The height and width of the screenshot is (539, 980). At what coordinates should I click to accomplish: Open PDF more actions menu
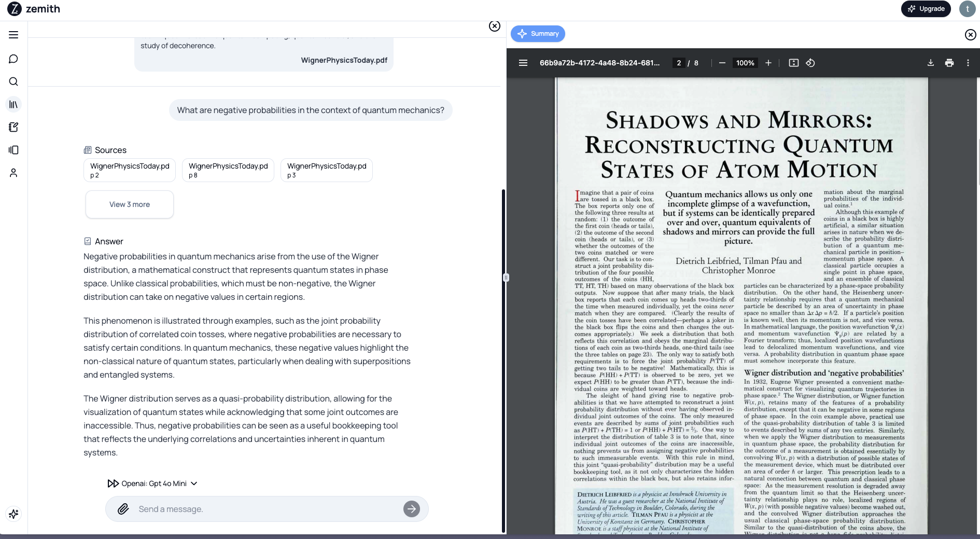[968, 63]
